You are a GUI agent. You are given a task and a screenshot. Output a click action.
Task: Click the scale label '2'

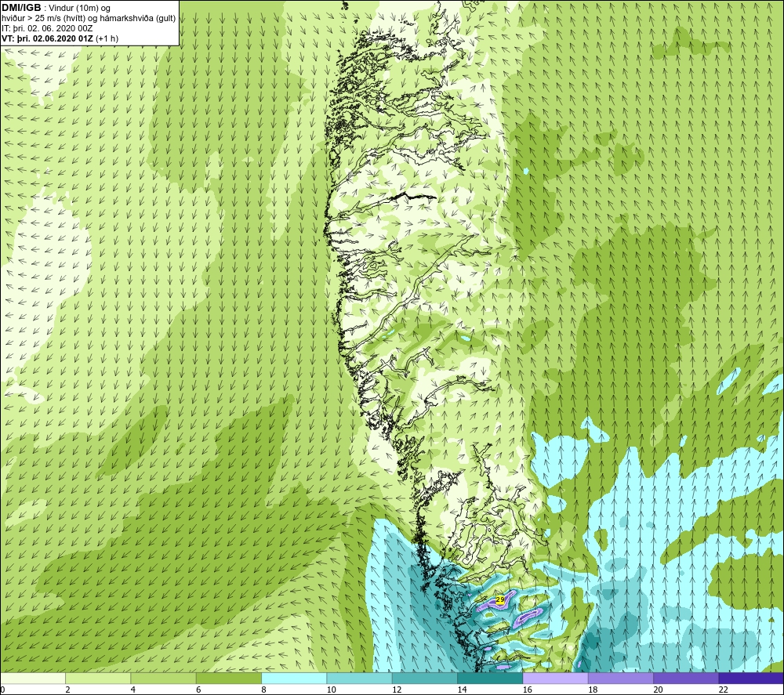click(67, 690)
